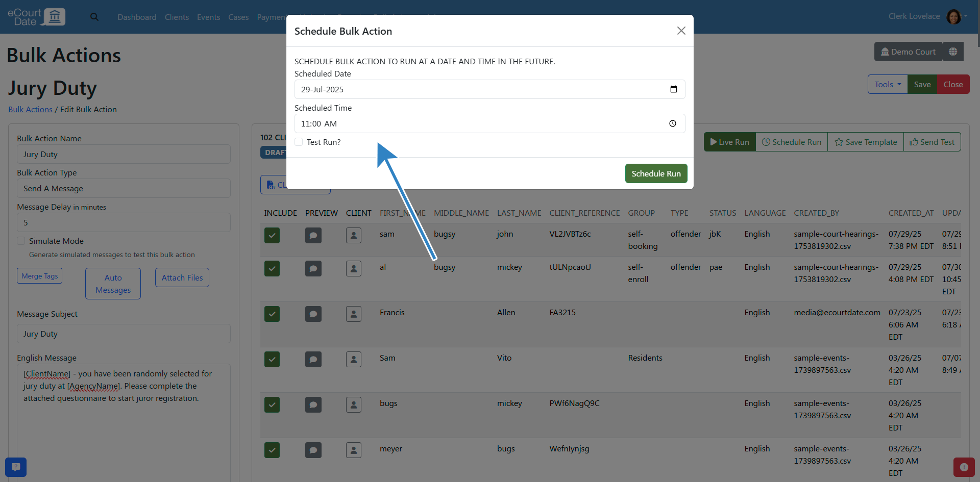Click inside the English Message textarea
This screenshot has height=482, width=980.
point(124,422)
